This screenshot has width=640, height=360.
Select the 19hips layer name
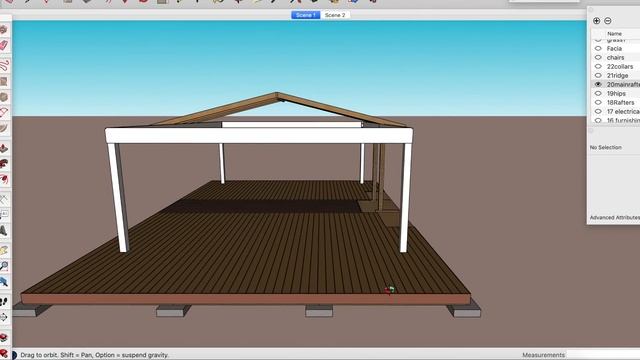[616, 93]
